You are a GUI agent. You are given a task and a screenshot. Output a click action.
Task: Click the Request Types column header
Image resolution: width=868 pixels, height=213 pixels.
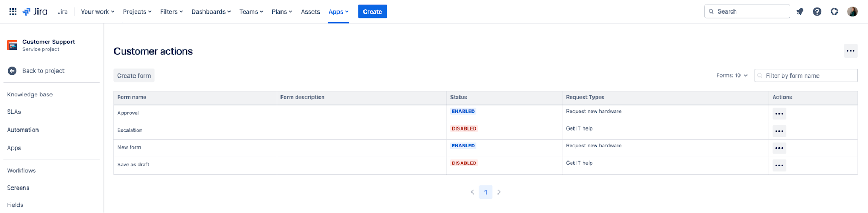[x=585, y=97]
